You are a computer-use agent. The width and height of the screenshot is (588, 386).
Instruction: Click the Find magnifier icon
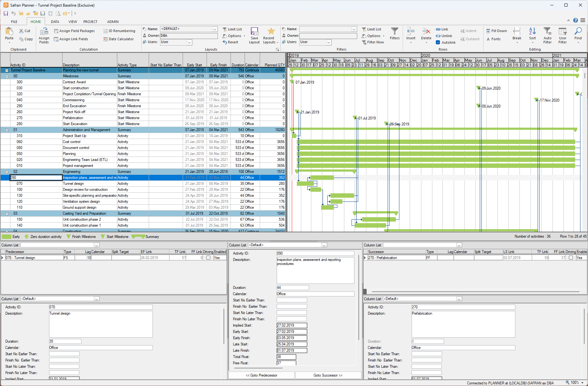click(578, 31)
